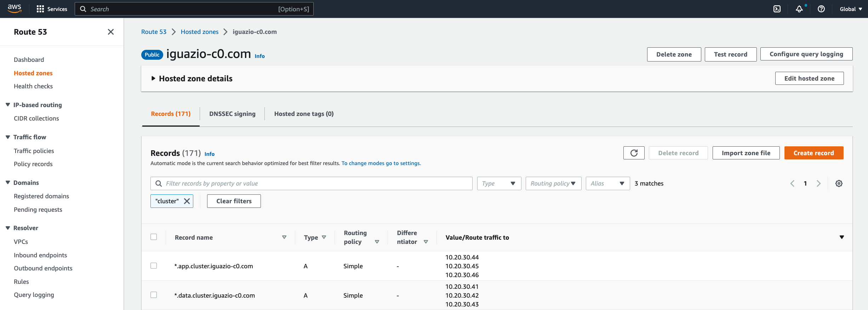
Task: Open Outbound endpoints in sidebar
Action: pos(43,268)
